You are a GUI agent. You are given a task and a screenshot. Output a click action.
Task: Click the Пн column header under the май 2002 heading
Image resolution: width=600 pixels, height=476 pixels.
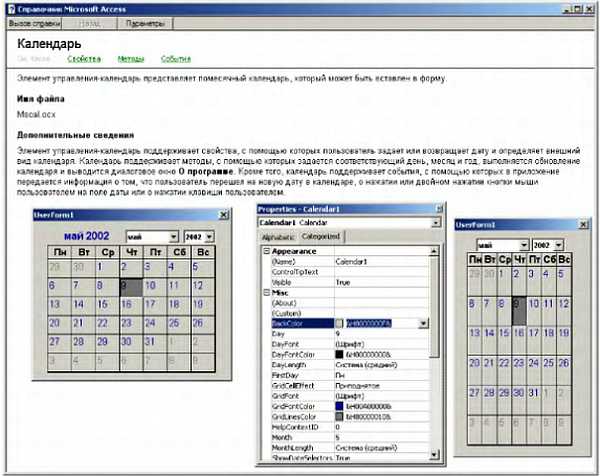[60, 252]
